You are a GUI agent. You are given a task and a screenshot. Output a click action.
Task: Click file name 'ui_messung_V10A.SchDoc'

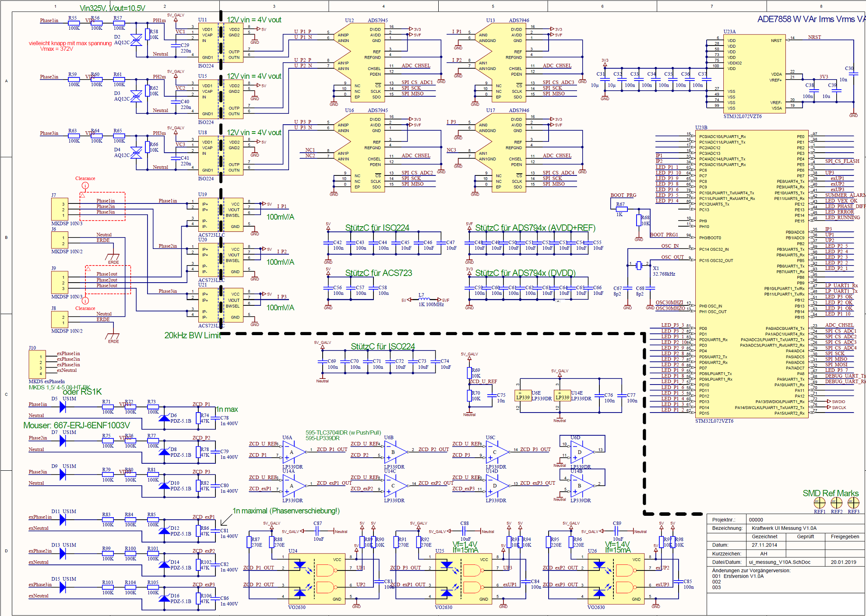coord(779,562)
